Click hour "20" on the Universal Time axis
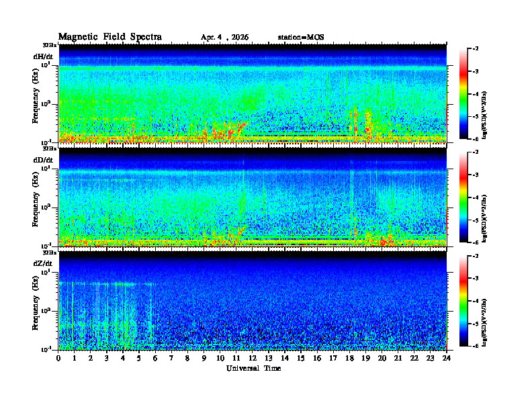This screenshot has height=411, width=532. tap(382, 358)
